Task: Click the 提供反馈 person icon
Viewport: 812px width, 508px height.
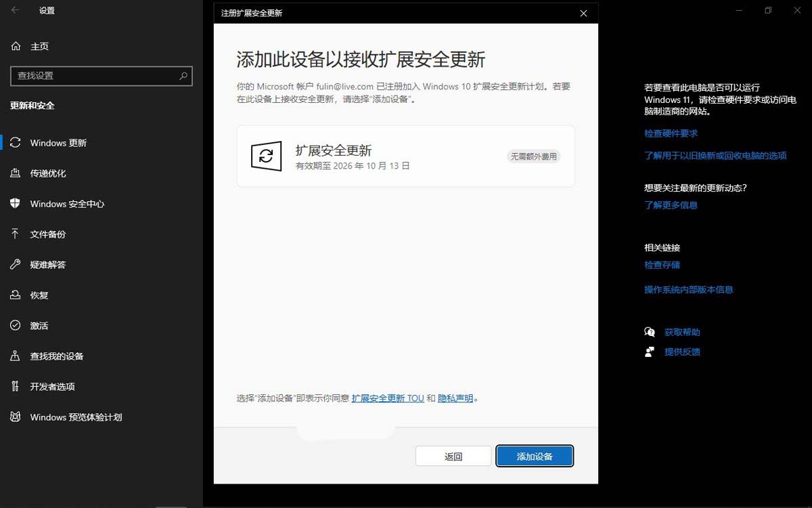Action: point(650,352)
